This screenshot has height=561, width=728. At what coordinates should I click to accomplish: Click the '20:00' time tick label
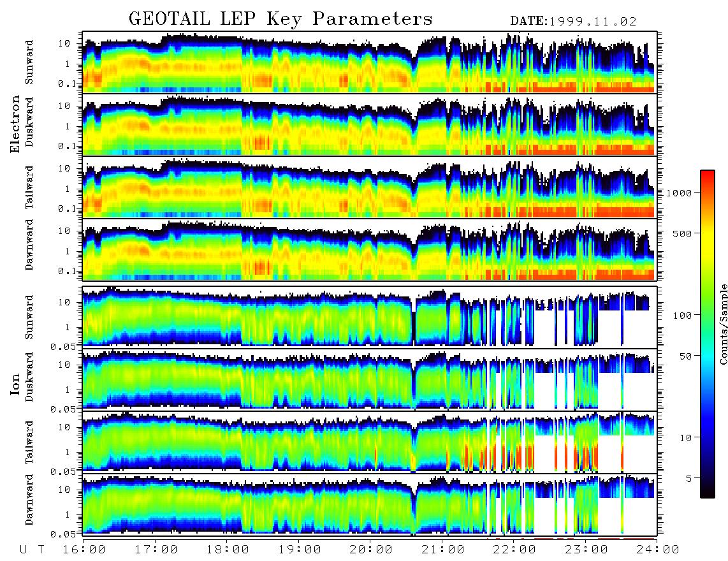coord(371,550)
